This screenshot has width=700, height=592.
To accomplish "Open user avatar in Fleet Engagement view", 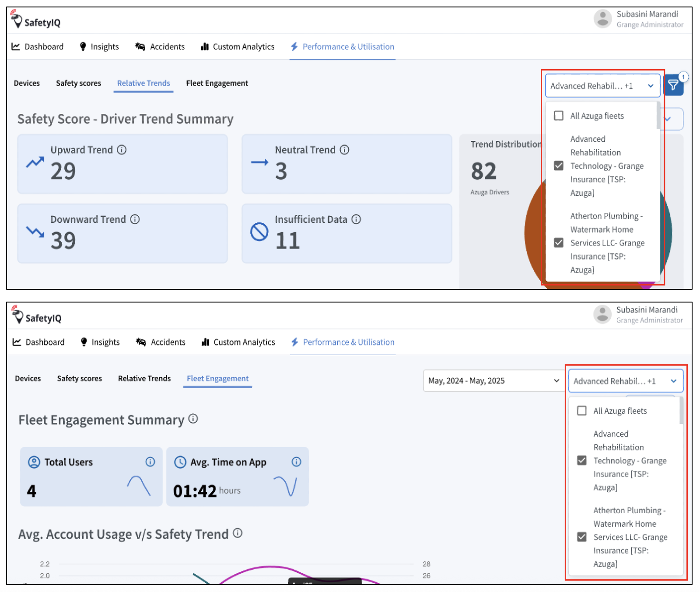I will click(602, 314).
